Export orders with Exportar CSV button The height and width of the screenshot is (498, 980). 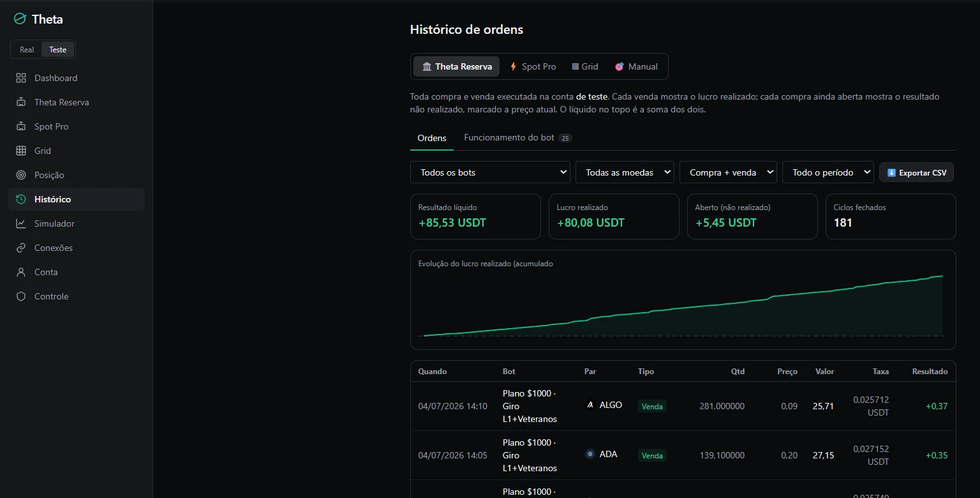click(x=917, y=172)
